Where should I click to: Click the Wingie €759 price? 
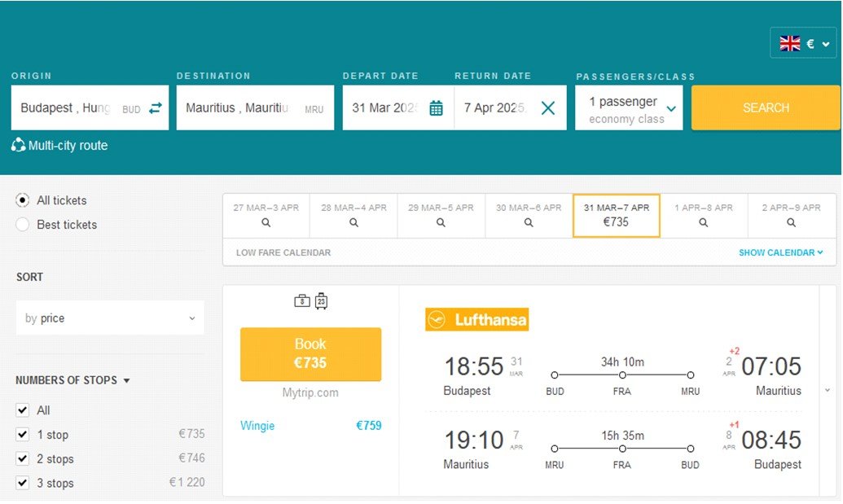[369, 426]
